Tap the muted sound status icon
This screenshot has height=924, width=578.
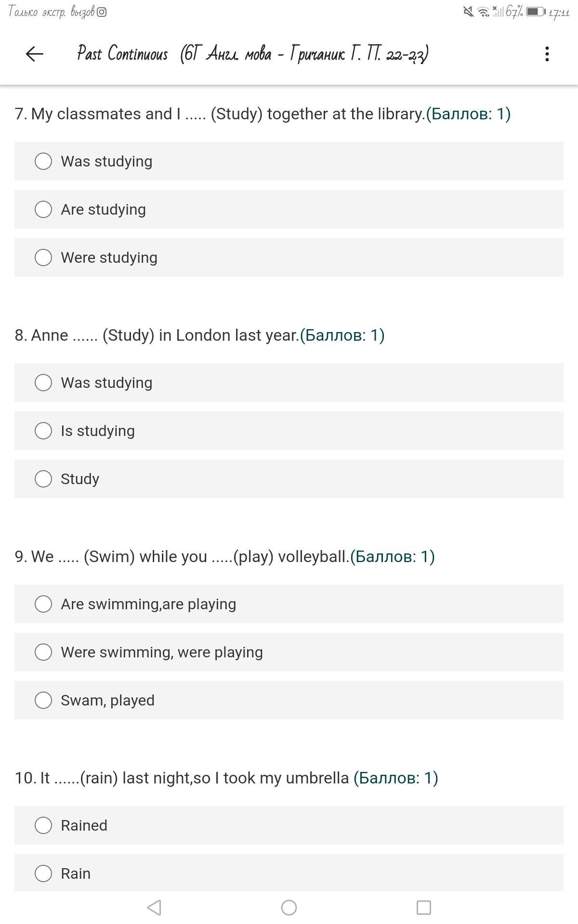tap(468, 12)
